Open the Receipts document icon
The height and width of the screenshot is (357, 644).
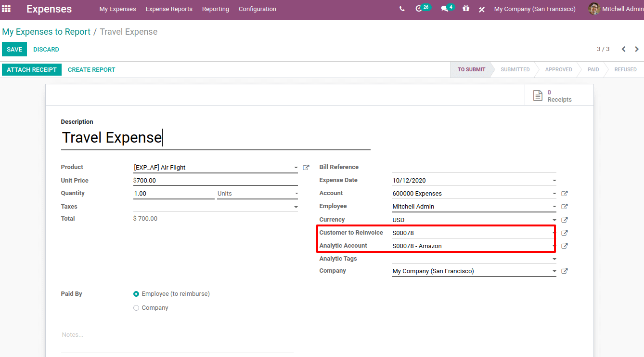(538, 95)
